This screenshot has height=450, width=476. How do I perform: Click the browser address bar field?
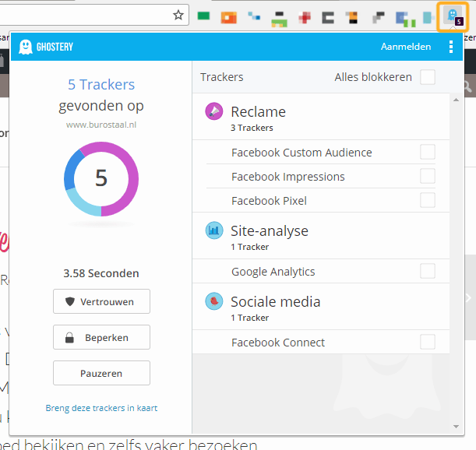coord(94,15)
